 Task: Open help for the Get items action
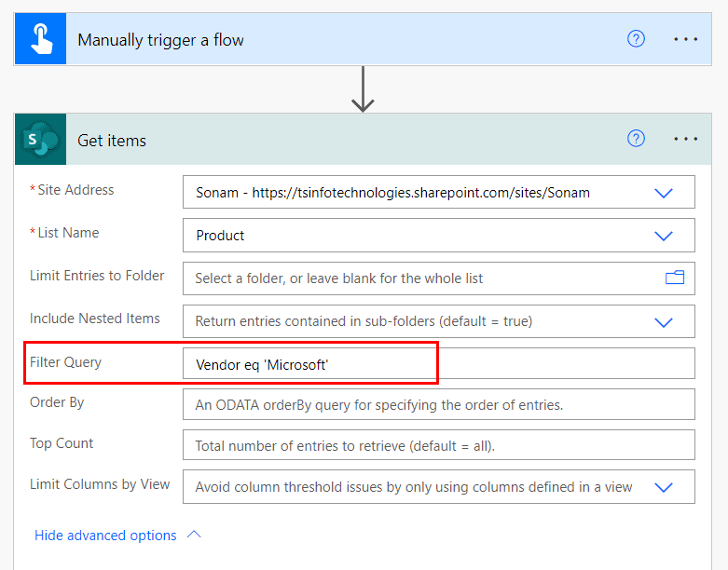coord(636,138)
